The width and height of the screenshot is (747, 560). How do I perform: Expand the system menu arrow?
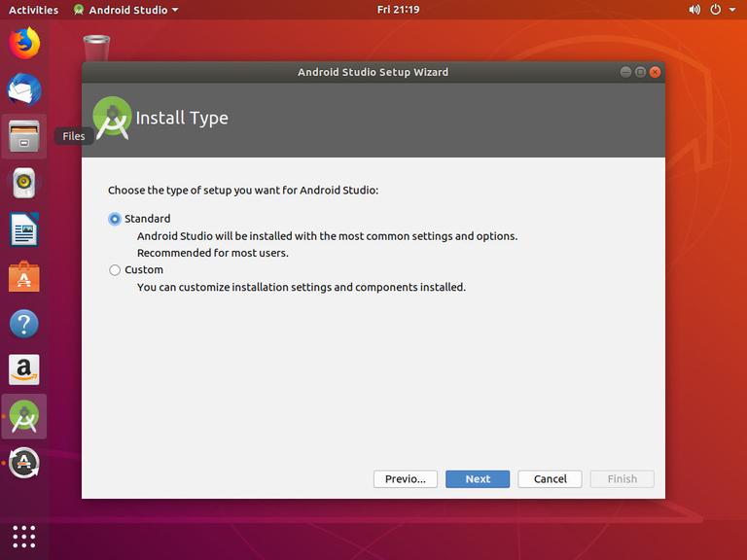click(x=732, y=10)
